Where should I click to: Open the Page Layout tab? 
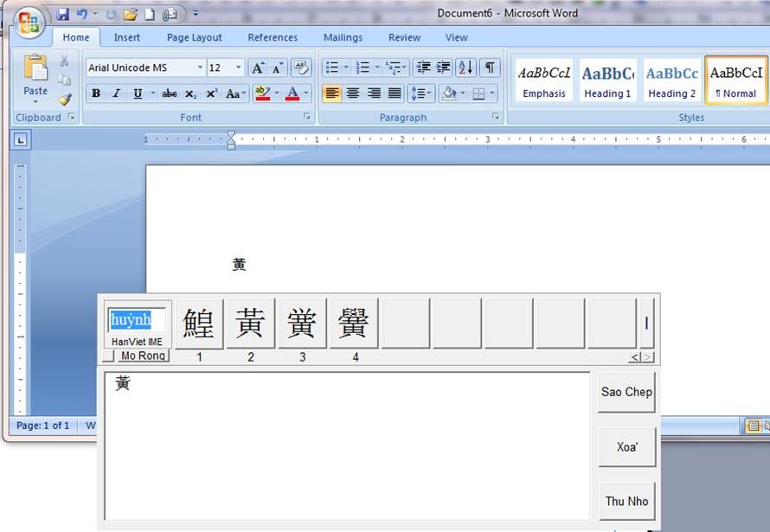[x=194, y=37]
